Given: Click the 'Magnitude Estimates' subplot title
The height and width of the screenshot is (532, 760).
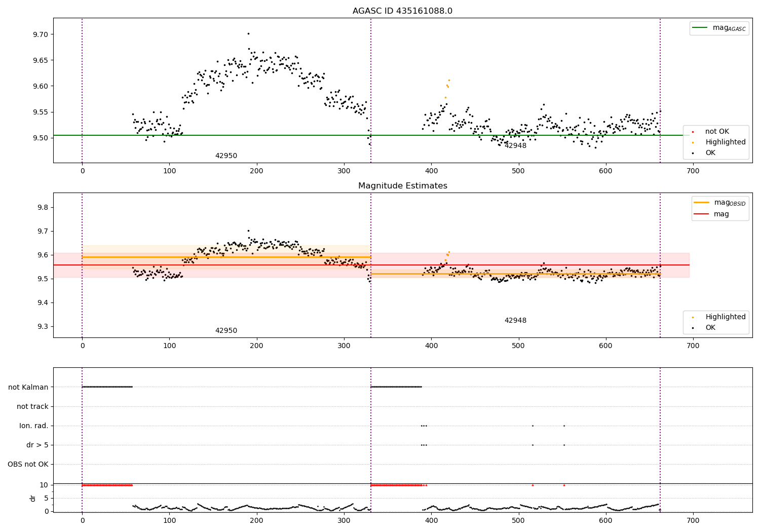Looking at the screenshot, I should pos(402,186).
